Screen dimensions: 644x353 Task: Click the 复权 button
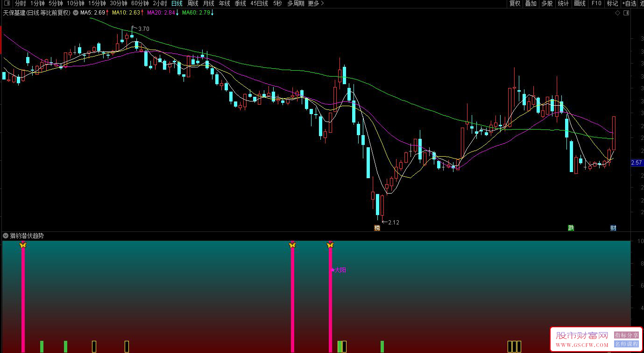point(515,3)
